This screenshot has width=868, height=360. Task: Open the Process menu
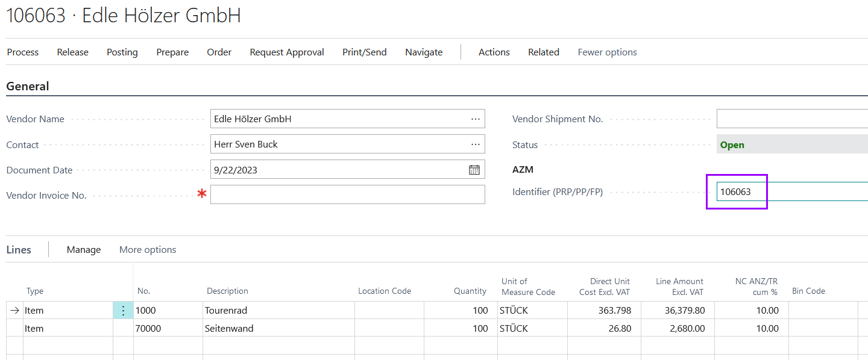pos(23,52)
